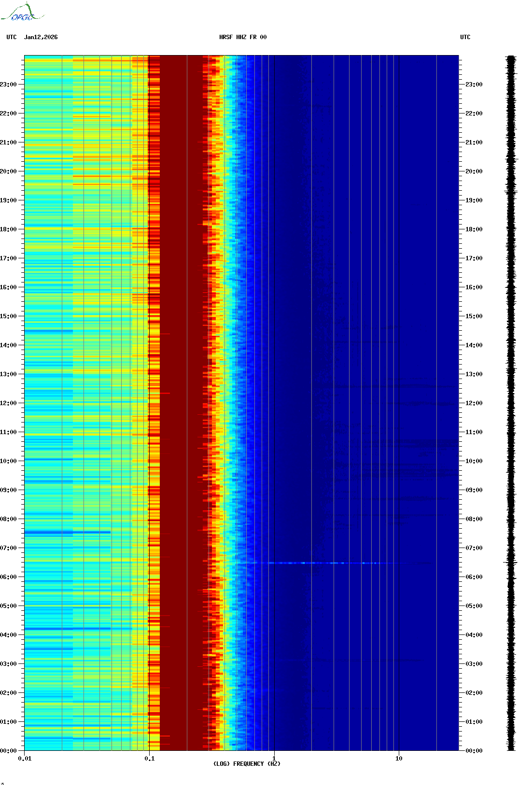Select the 12:00 tick on left time axis
532x789 pixels.
[x=8, y=403]
